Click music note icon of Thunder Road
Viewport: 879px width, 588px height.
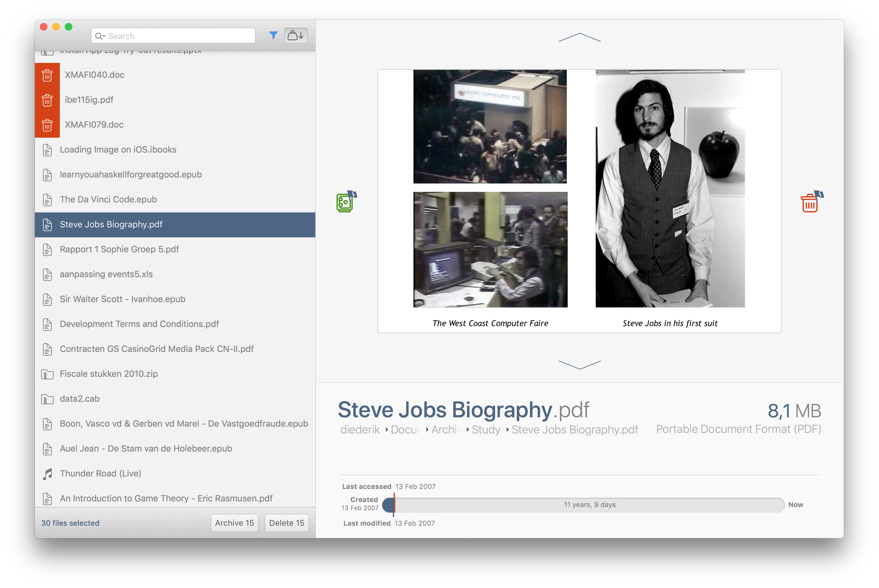click(x=47, y=474)
